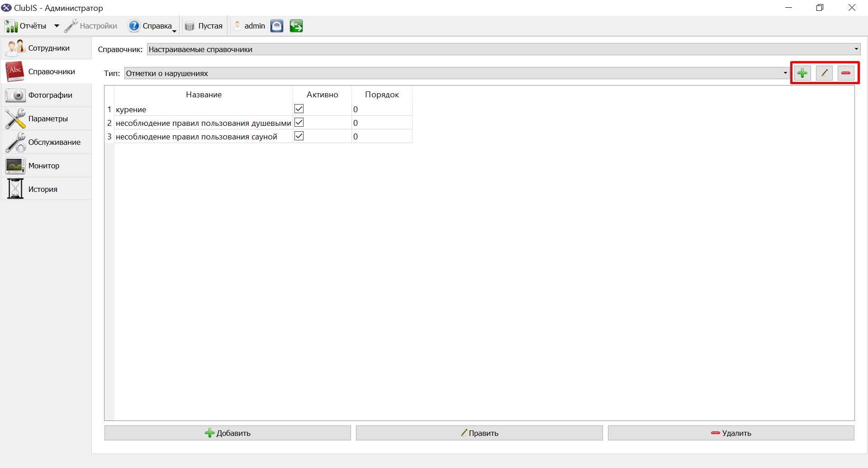Click the green arrows switch-user icon
The image size is (868, 468).
(296, 26)
